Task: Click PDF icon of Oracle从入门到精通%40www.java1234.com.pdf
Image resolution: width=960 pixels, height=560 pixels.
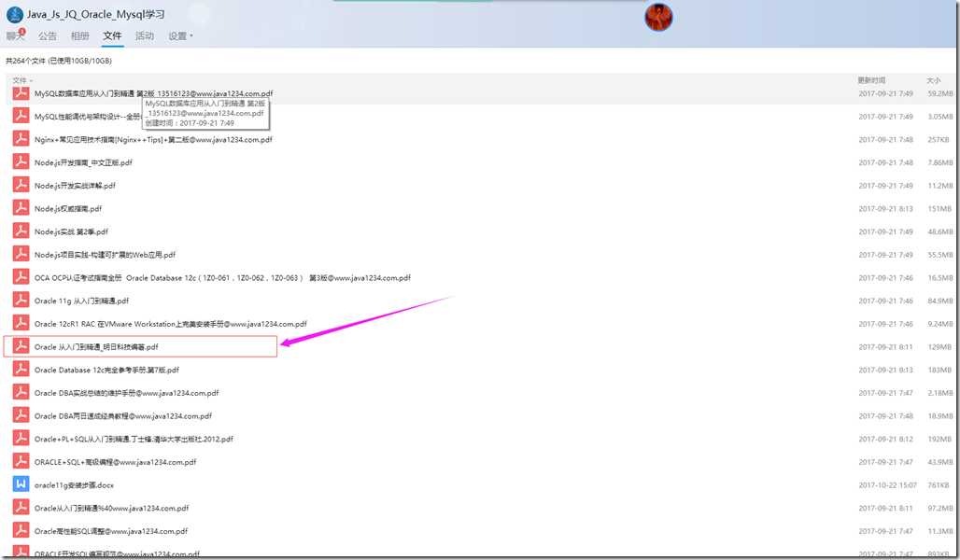Action: (21, 508)
